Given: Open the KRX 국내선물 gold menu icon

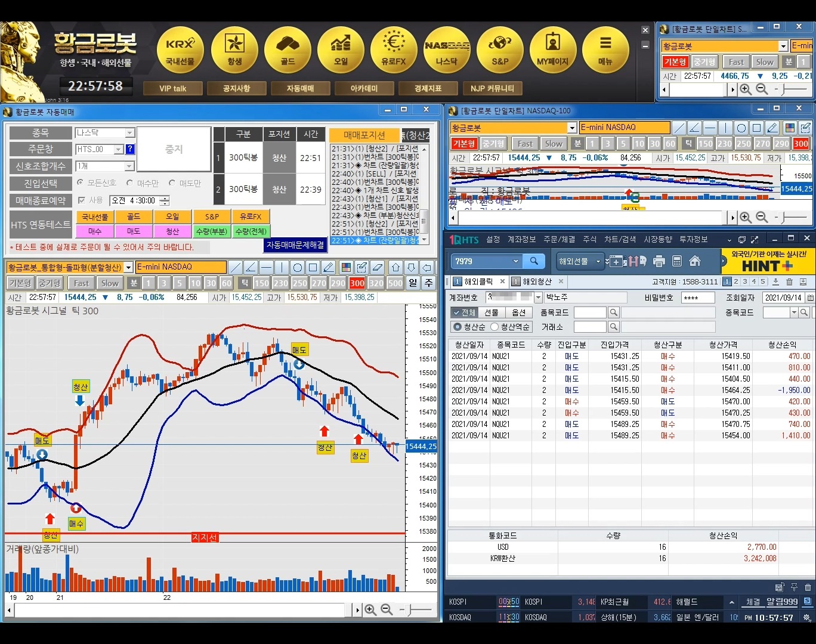Looking at the screenshot, I should [180, 50].
